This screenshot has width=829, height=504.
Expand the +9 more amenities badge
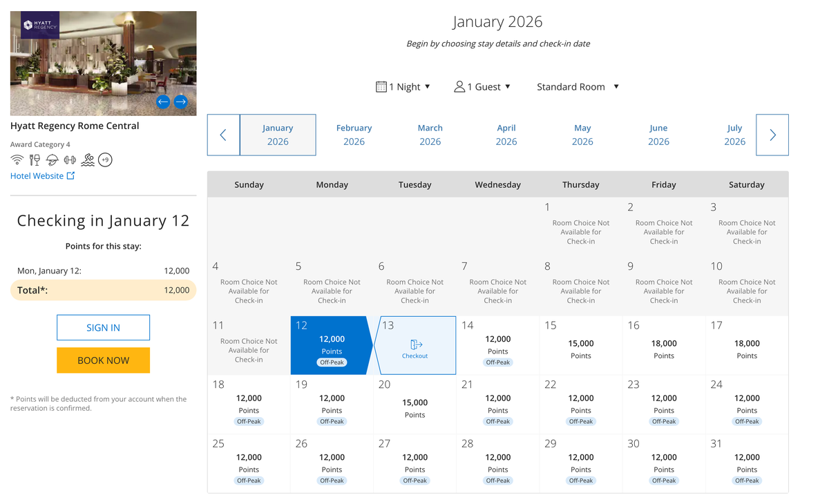105,160
